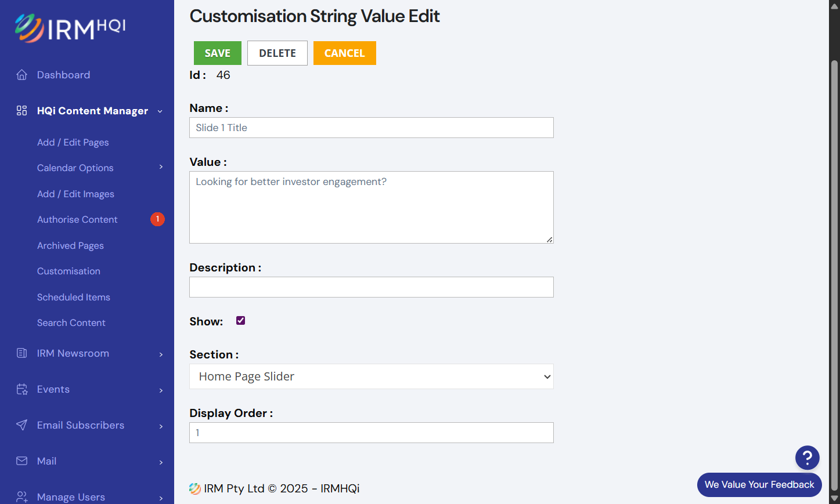Click the HQi Content Manager grid icon
Image resolution: width=840 pixels, height=504 pixels.
22,111
